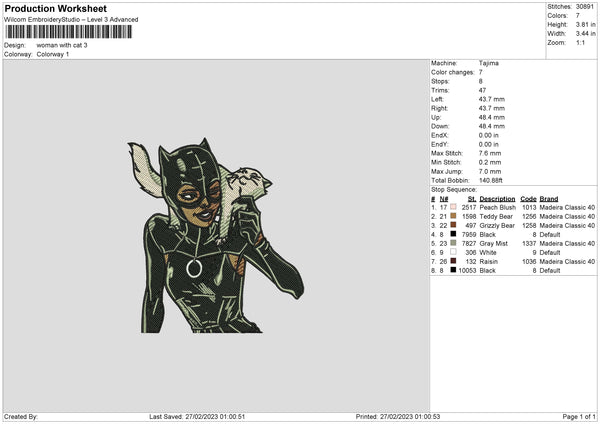Click the Gray Mist color swatch

click(453, 243)
